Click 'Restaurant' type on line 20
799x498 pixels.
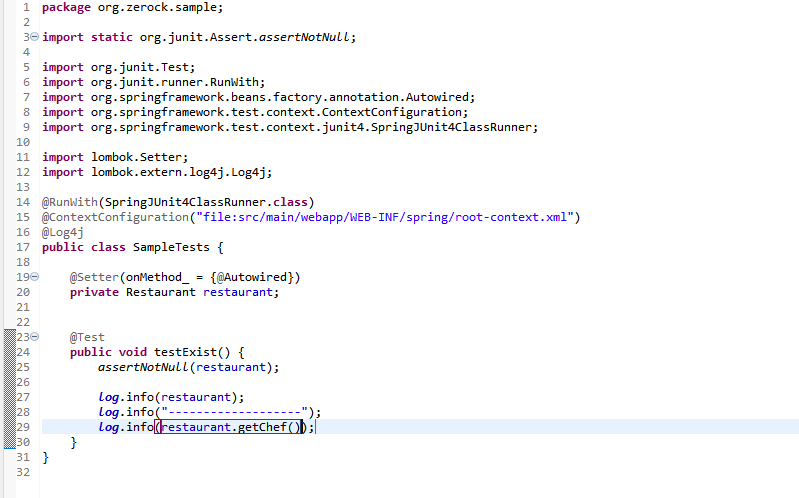coord(161,292)
